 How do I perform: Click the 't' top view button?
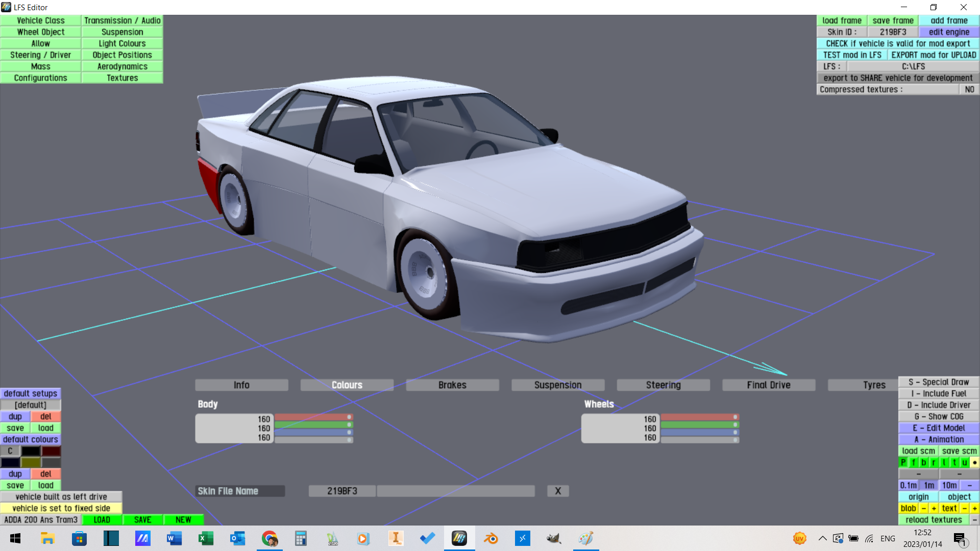(x=954, y=462)
